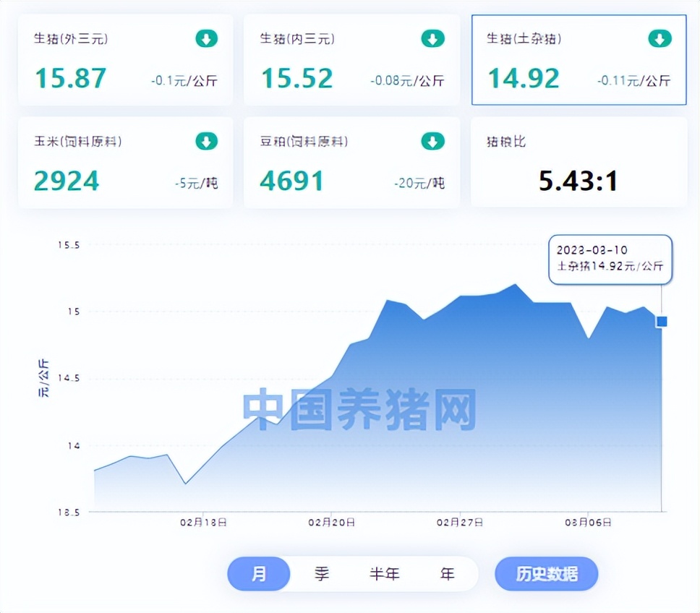700x613 pixels.
Task: Select the 豆粕(饲料原料) card title
Action: coord(304,142)
